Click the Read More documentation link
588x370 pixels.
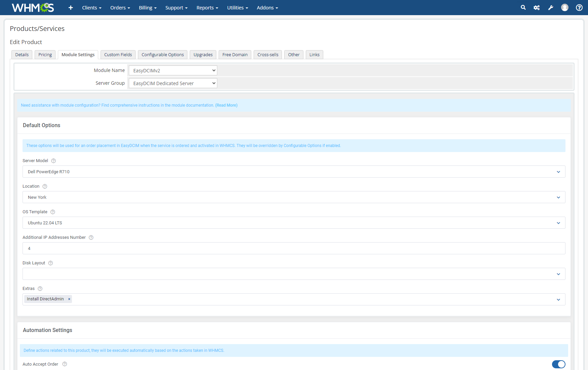[x=226, y=105]
